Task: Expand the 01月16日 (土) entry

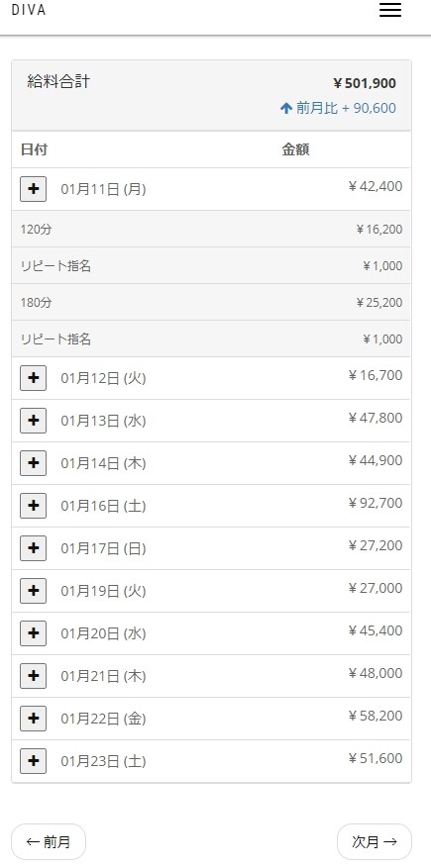Action: click(x=34, y=506)
